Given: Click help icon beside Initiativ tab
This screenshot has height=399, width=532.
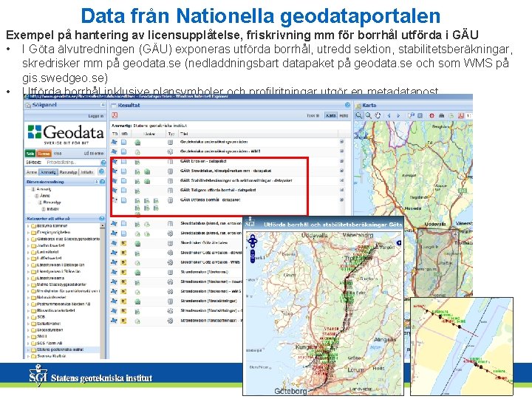Looking at the screenshot, I should click(101, 171).
